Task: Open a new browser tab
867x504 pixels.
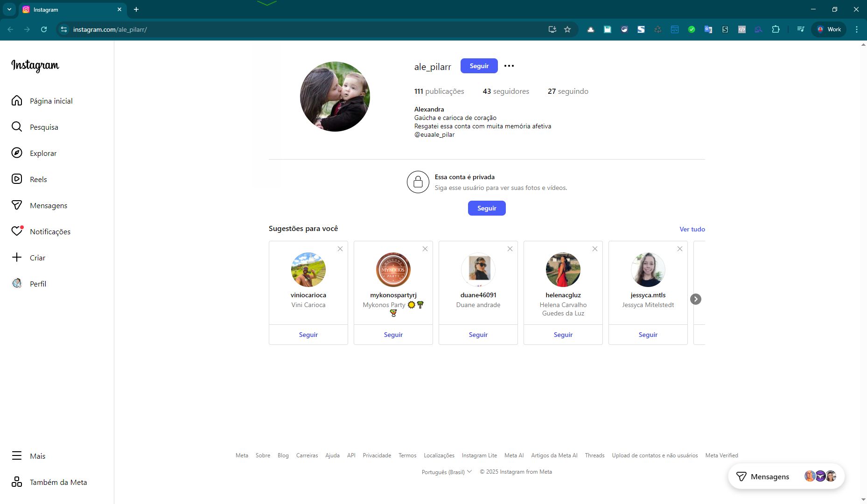Action: click(136, 9)
